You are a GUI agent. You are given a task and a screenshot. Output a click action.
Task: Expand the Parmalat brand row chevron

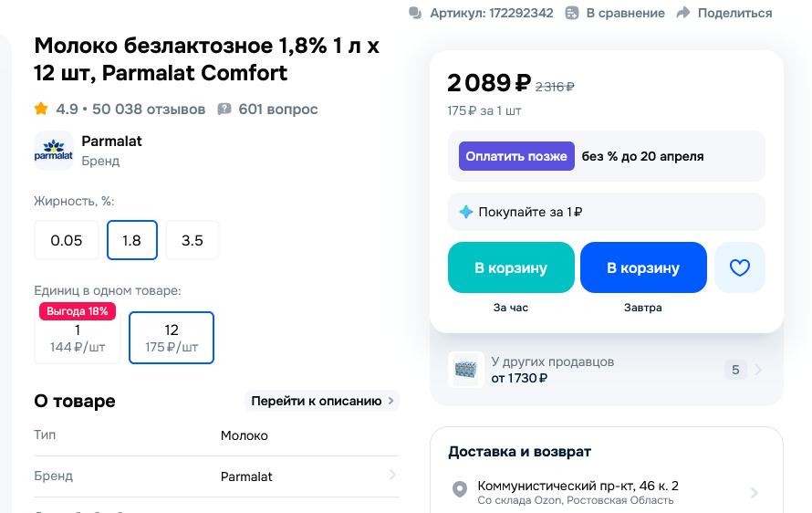tap(392, 476)
